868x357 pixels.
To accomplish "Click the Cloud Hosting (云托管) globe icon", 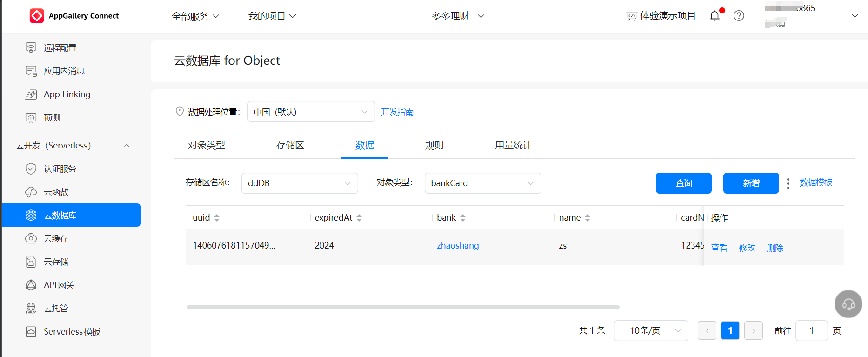I will pyautogui.click(x=31, y=308).
